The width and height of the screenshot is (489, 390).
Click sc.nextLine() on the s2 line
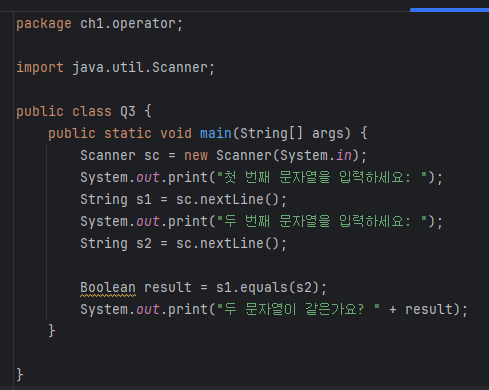[227, 244]
